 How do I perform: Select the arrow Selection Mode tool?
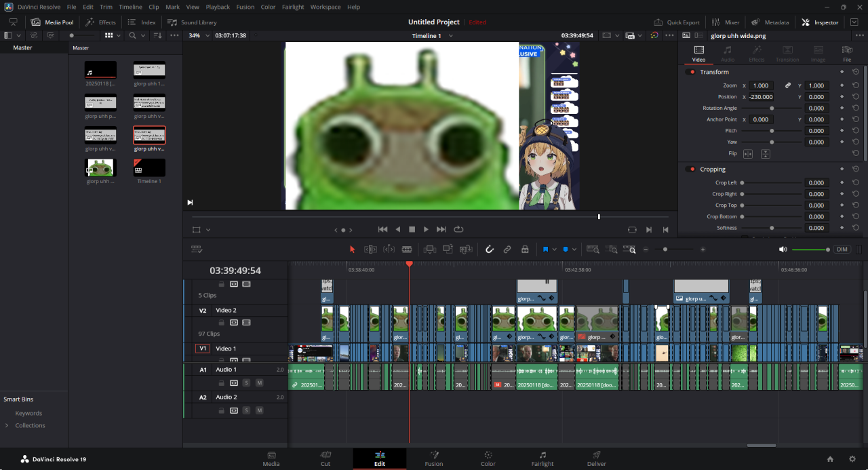(x=352, y=250)
